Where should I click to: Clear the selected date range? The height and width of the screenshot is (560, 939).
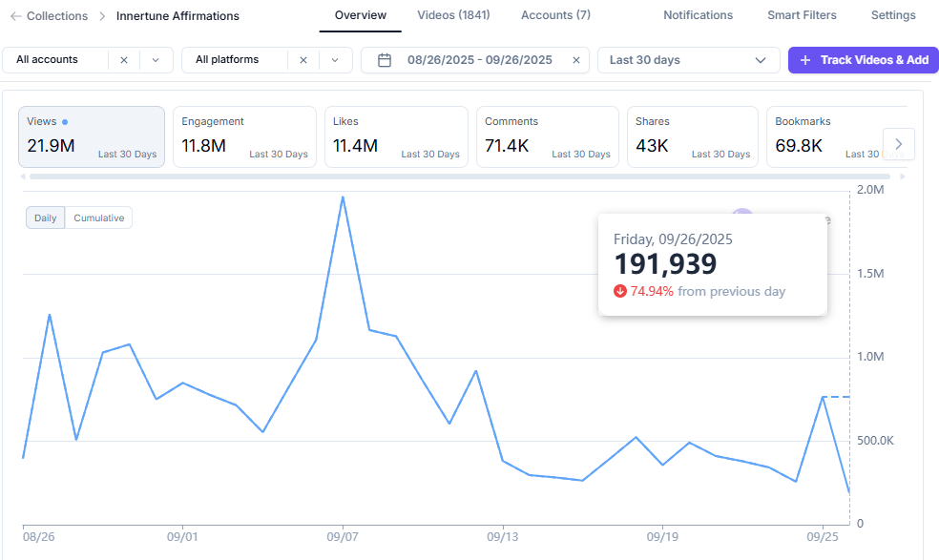click(x=575, y=60)
